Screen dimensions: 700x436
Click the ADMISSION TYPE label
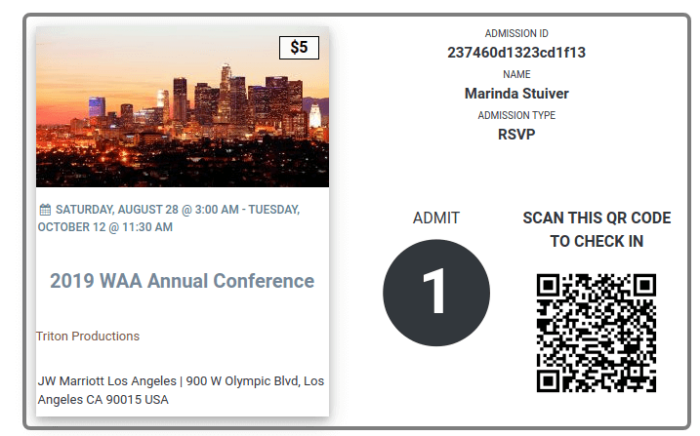[517, 115]
